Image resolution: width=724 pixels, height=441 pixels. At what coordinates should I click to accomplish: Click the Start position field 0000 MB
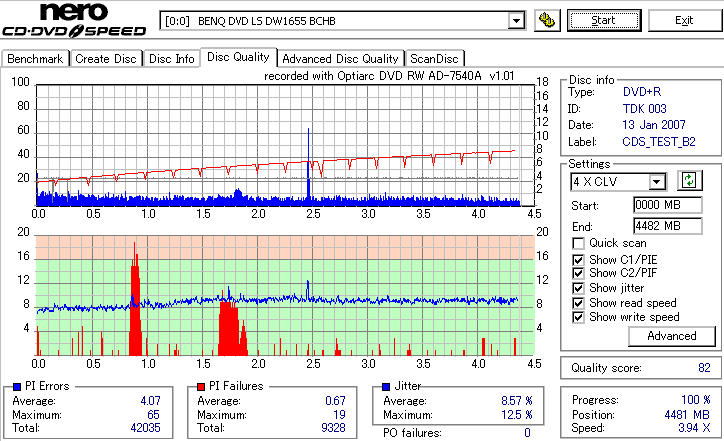[668, 205]
